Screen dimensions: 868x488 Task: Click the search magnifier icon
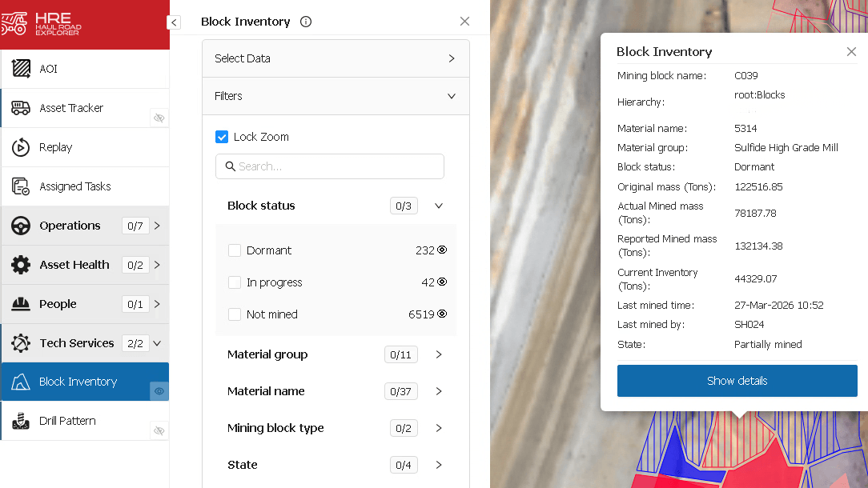pyautogui.click(x=231, y=166)
